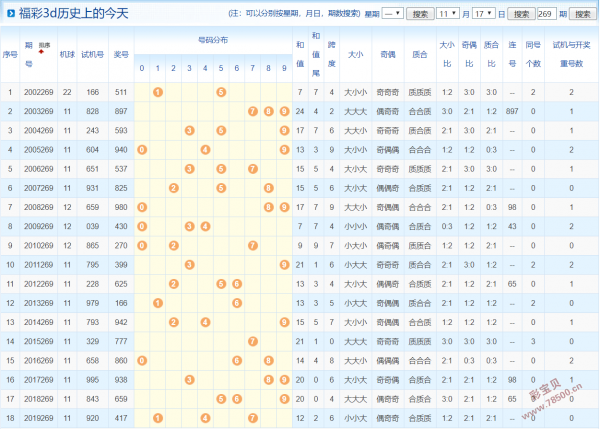
Task: Click ball 8 in the 2003269 row
Action: coord(269,111)
